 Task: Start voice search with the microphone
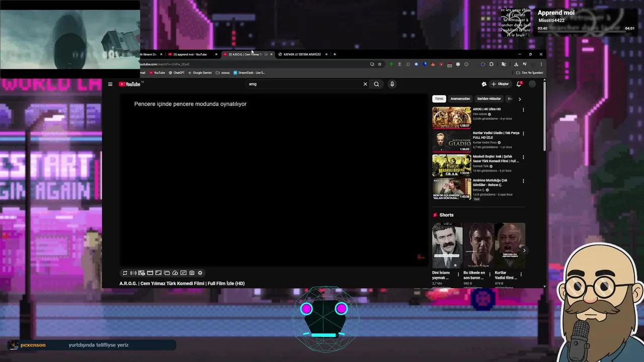(392, 84)
